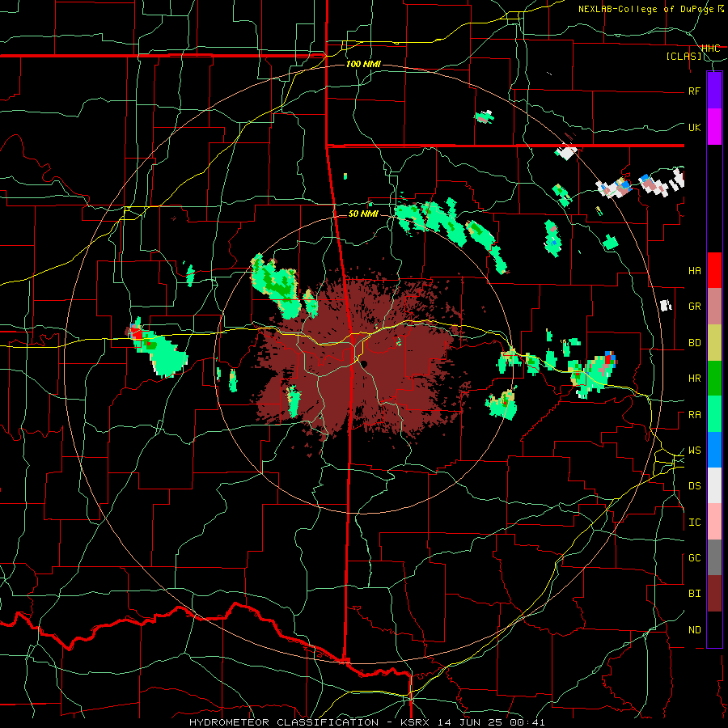Click the WS legend label
Screen dimensions: 728x728
(x=695, y=451)
